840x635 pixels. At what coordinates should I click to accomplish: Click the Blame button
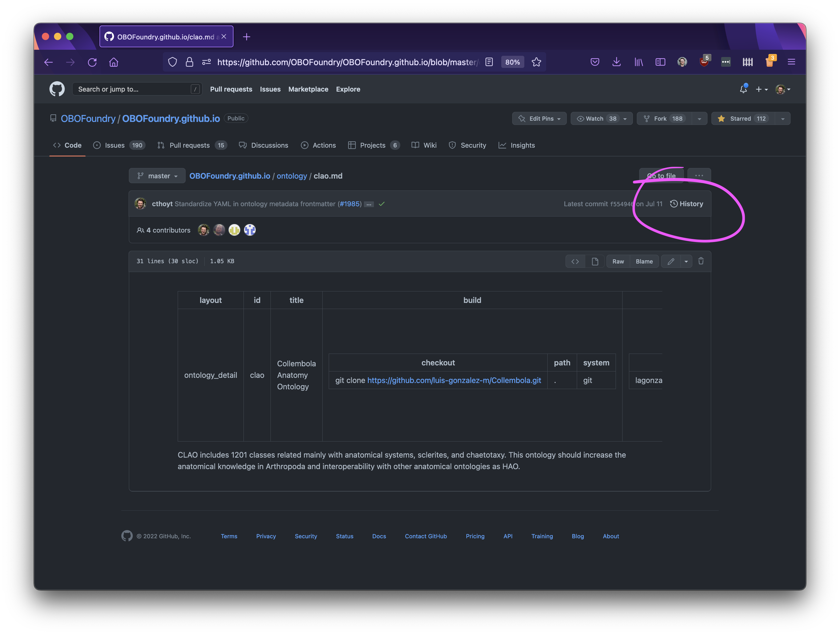tap(644, 261)
